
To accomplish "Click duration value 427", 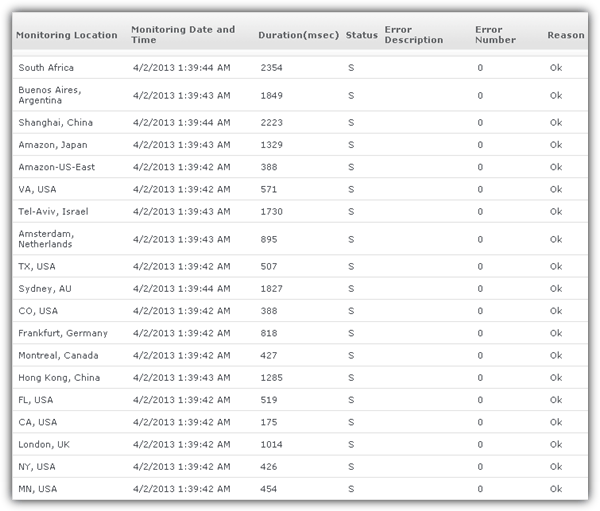I will (x=269, y=355).
